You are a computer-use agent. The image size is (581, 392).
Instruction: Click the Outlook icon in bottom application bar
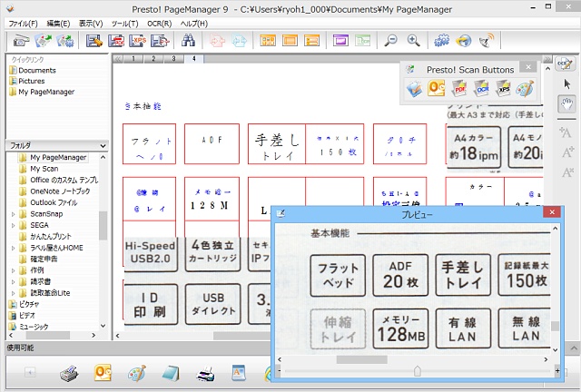point(103,373)
